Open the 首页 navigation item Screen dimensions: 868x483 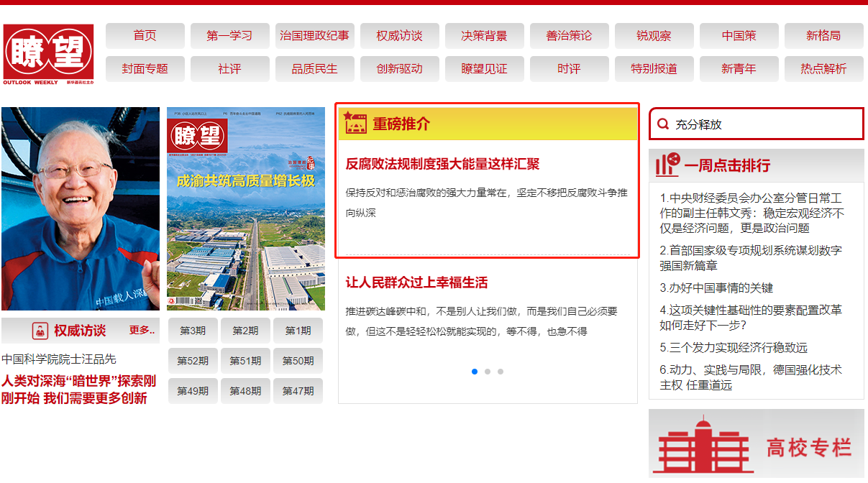click(x=145, y=36)
